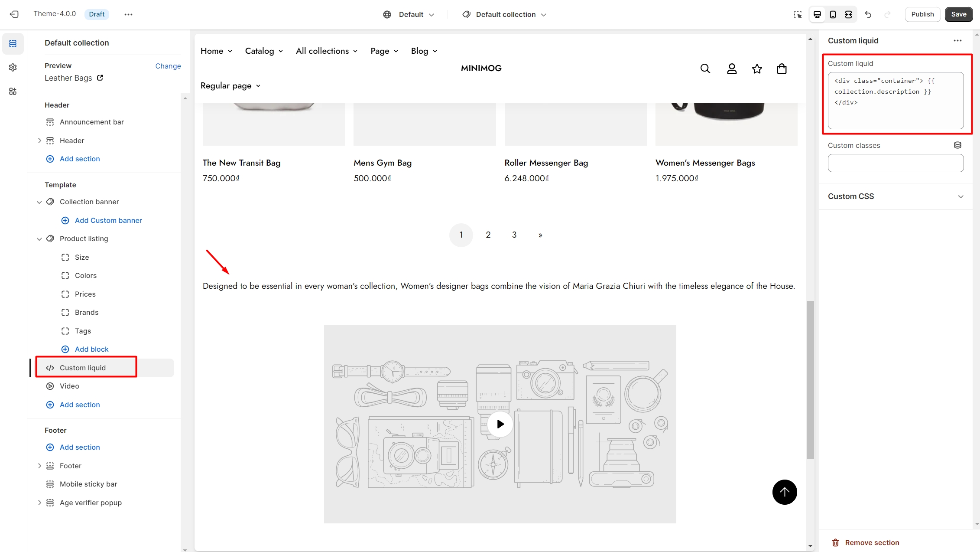Viewport: 980px width, 552px height.
Task: Click the undo arrow icon
Action: [868, 14]
